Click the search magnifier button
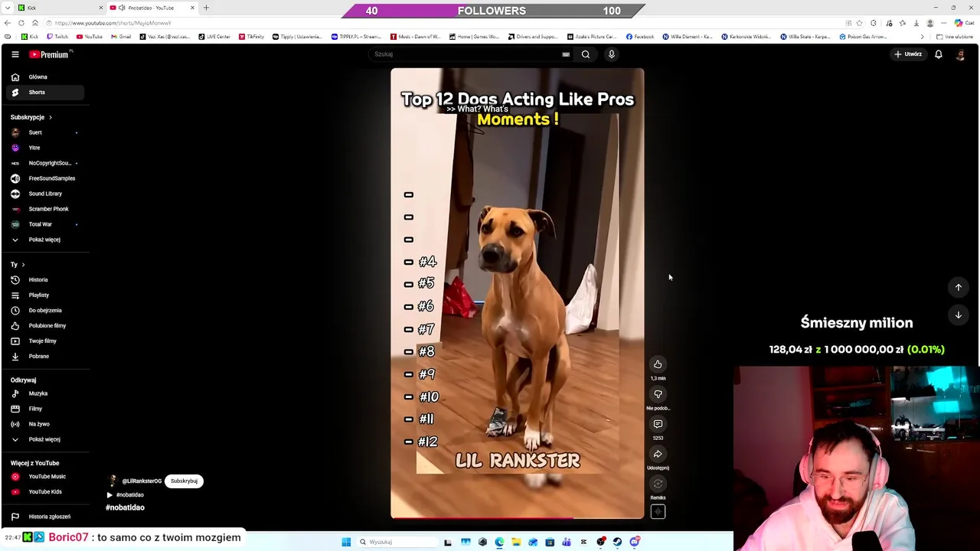This screenshot has width=980, height=551. pyautogui.click(x=586, y=54)
